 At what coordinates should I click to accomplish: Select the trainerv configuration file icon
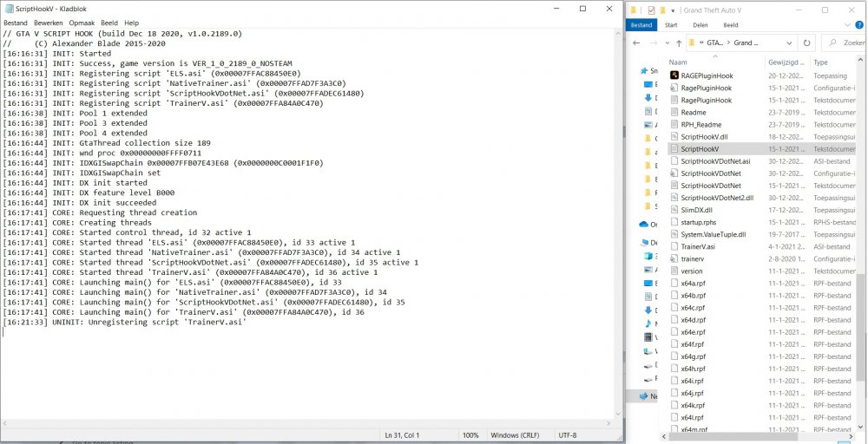point(674,258)
